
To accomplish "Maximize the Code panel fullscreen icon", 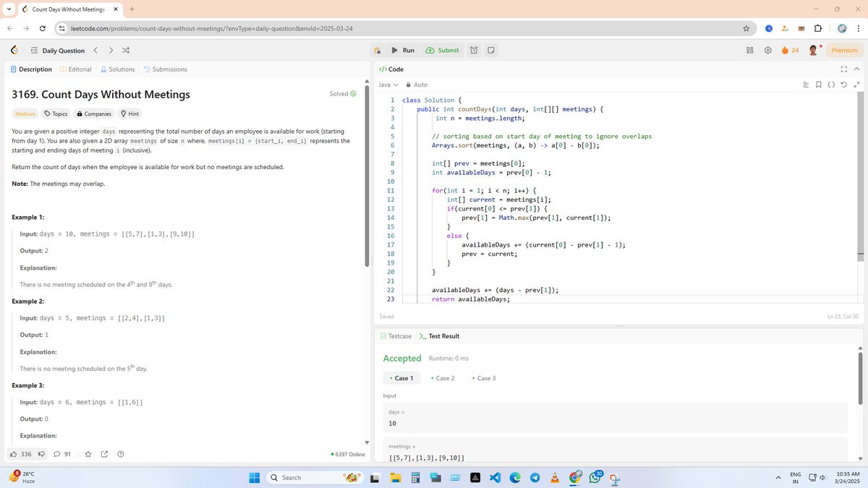I will tap(844, 69).
